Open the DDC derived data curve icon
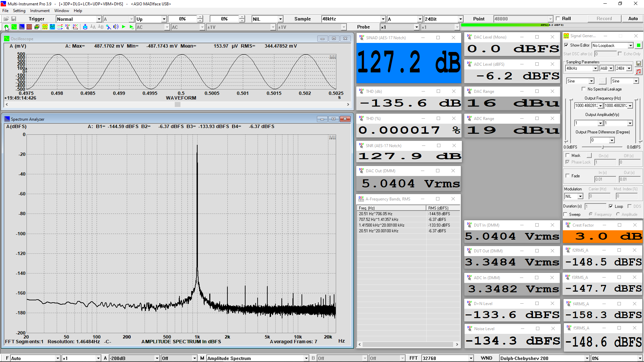644x362 pixels. point(75,27)
